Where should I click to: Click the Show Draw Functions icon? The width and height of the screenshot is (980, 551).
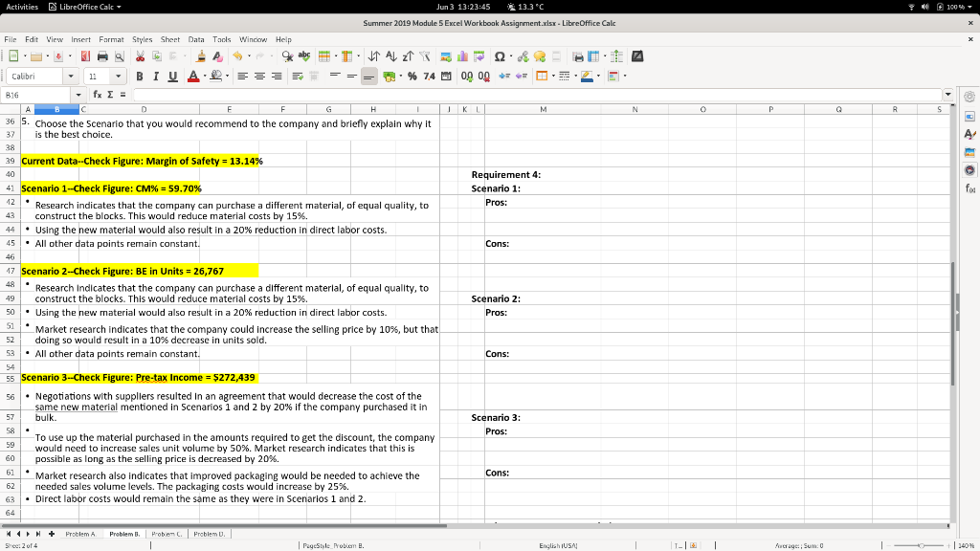[x=637, y=56]
